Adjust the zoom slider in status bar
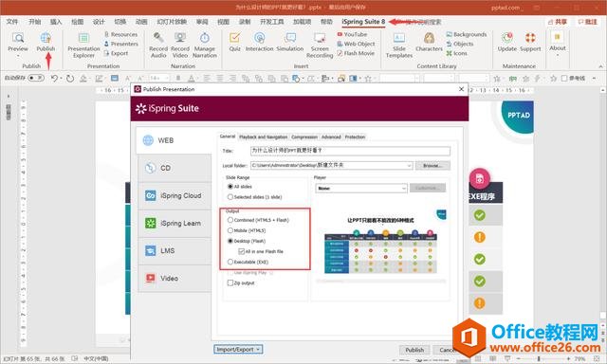Image resolution: width=607 pixels, height=364 pixels. coord(539,358)
